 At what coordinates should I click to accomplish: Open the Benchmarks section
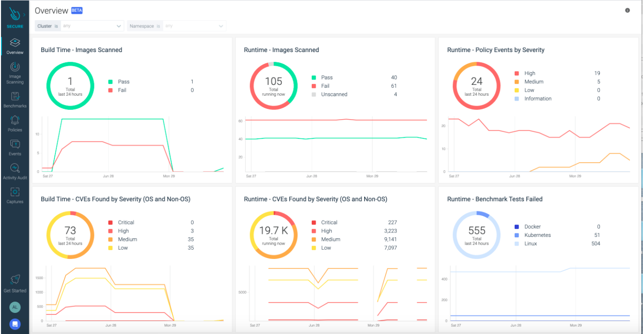pos(15,101)
